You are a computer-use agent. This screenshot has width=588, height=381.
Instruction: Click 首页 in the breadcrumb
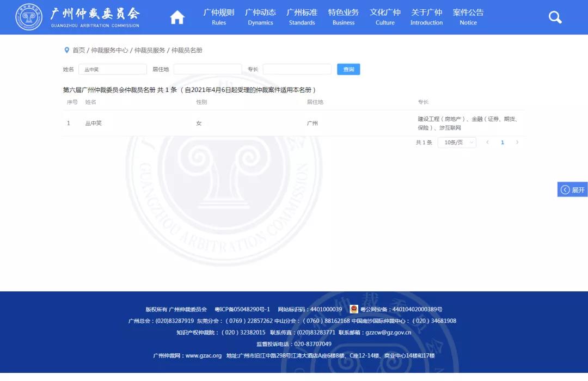coord(79,50)
